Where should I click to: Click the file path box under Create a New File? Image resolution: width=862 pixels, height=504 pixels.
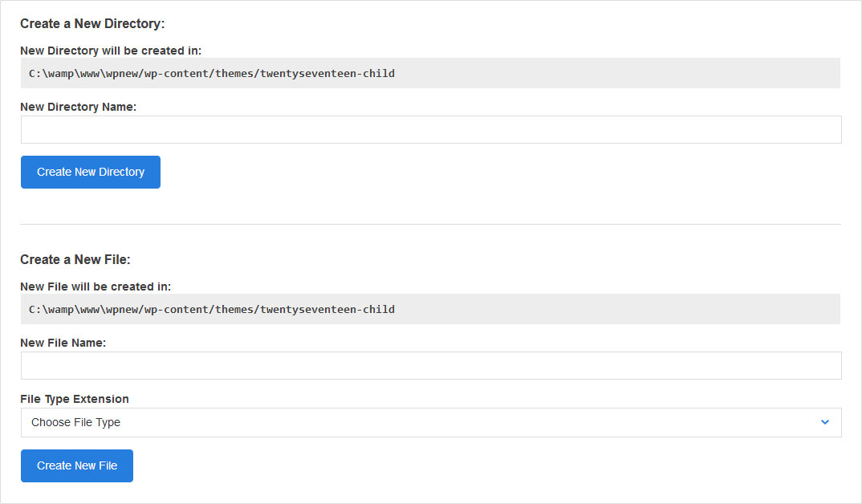431,309
